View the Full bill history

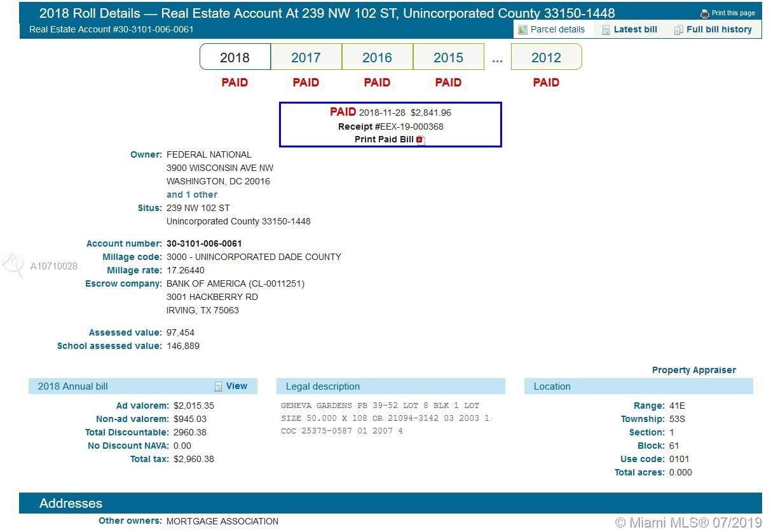(719, 29)
